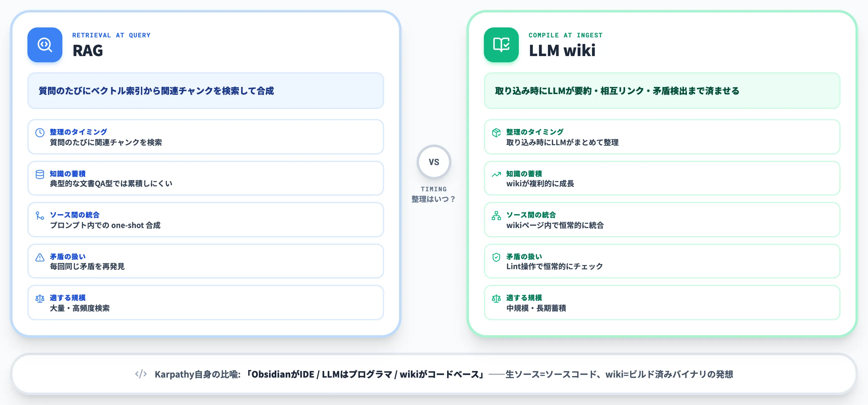Click text wikiが複利的に成長
The height and width of the screenshot is (405, 868).
tap(540, 183)
